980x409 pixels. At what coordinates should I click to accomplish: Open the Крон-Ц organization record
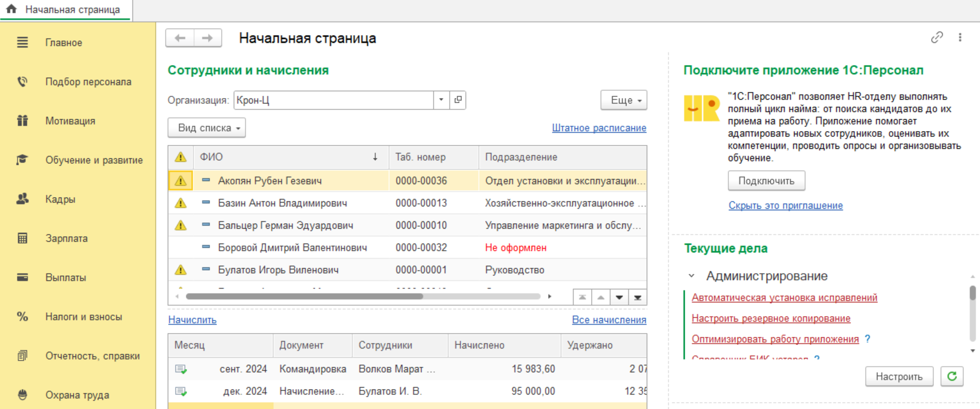click(x=458, y=100)
